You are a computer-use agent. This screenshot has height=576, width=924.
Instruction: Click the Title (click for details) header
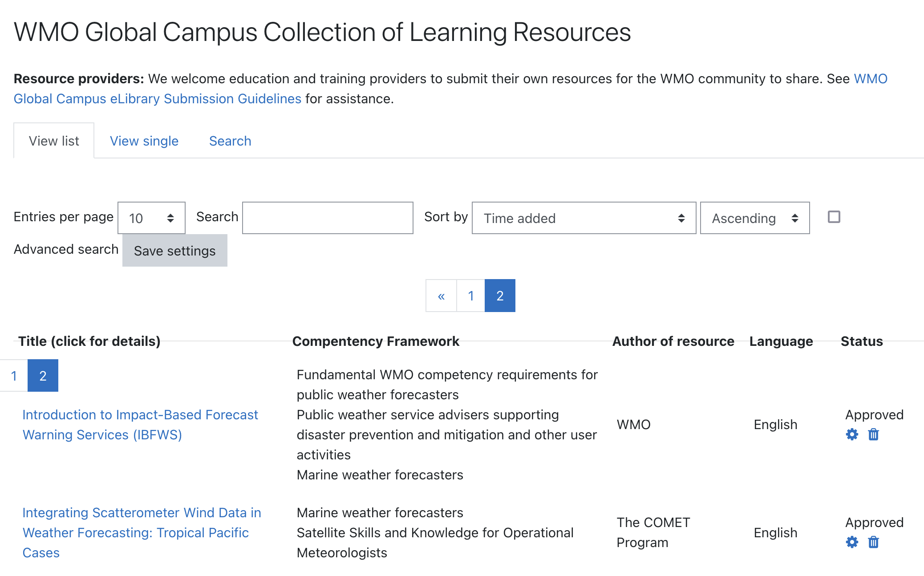pos(89,341)
